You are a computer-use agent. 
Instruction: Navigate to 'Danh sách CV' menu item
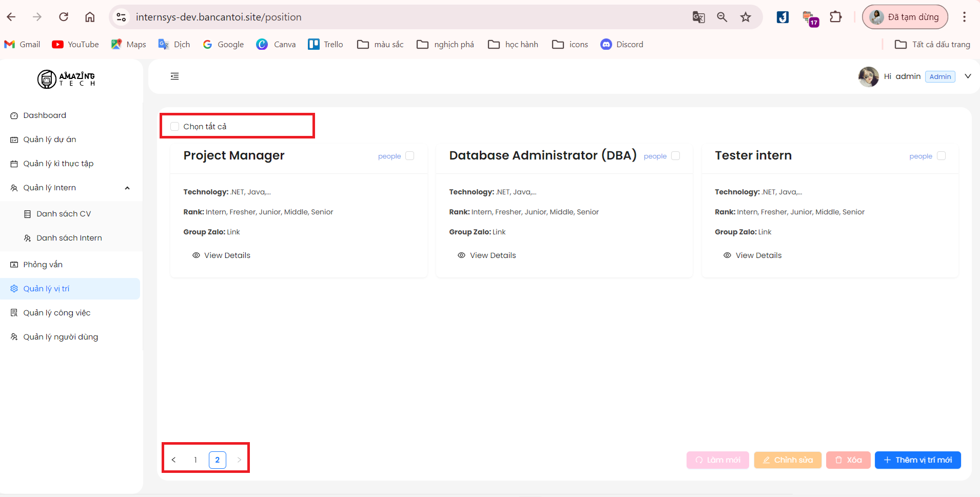coord(64,214)
